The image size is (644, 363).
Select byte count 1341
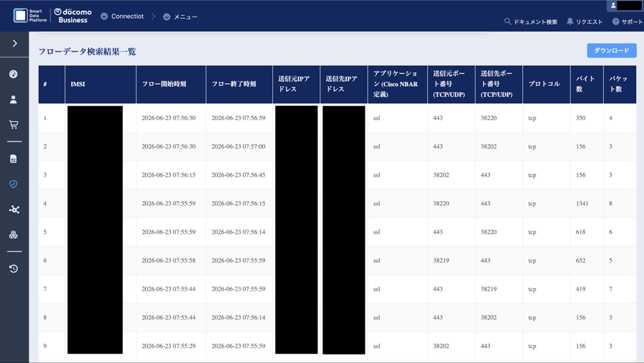coord(582,204)
